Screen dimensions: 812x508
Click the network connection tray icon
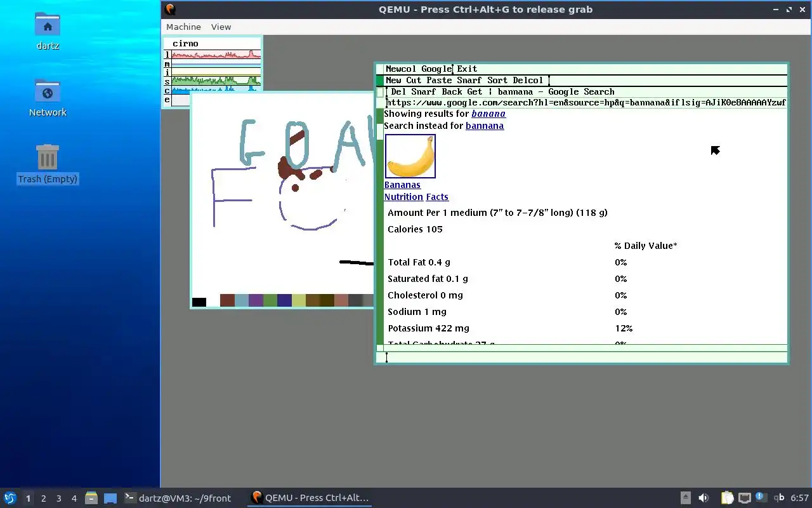click(x=744, y=498)
